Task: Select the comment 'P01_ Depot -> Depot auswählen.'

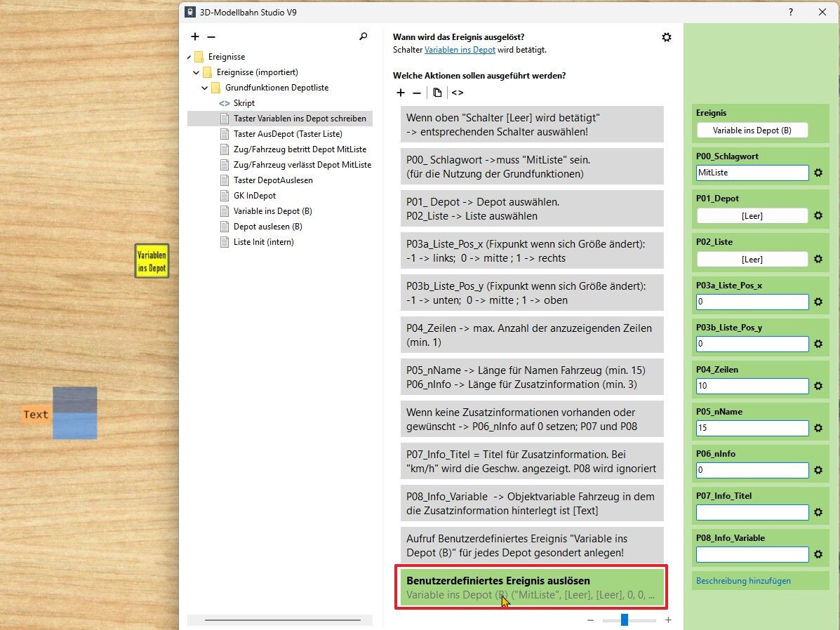Action: pos(531,209)
